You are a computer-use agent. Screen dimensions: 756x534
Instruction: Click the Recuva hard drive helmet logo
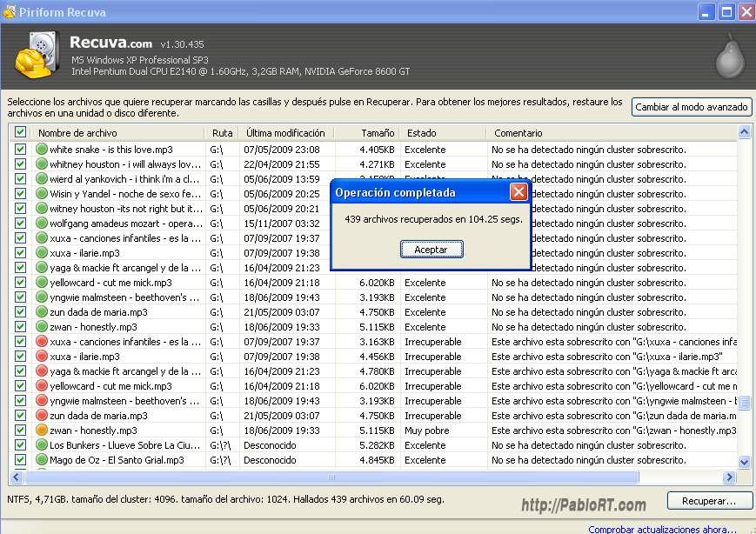point(37,54)
